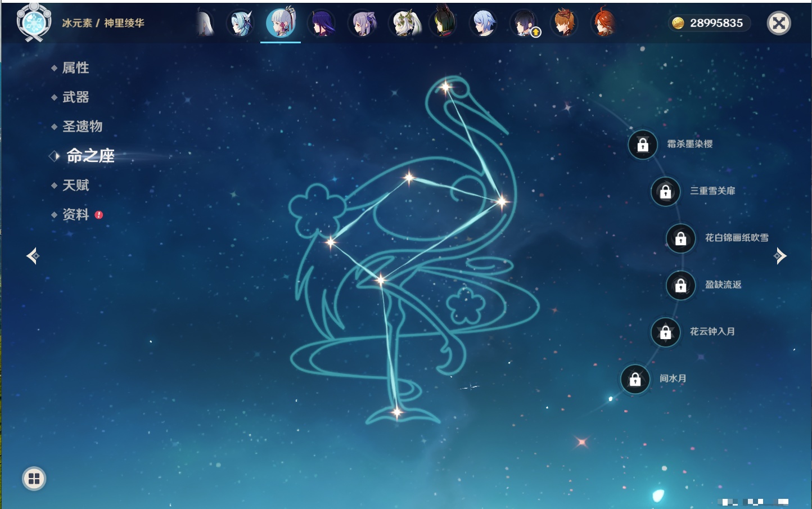Switch to the Raiden Shogun avatar

[322, 24]
